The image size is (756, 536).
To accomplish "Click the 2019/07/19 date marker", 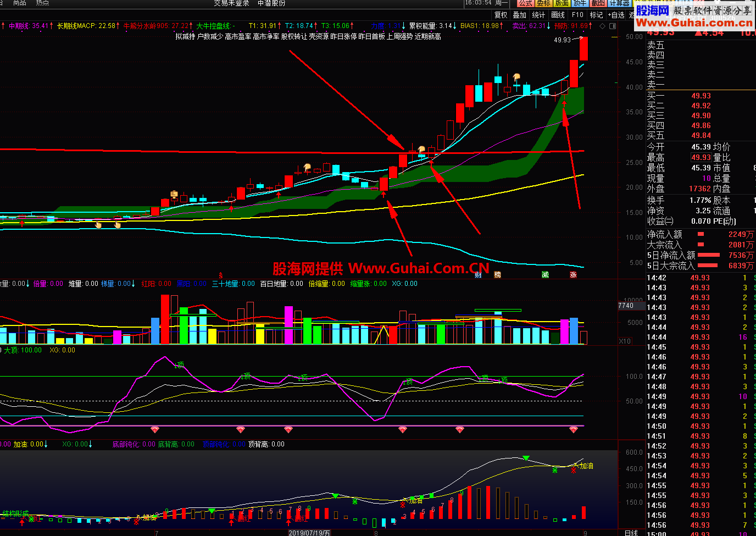I will [x=310, y=533].
